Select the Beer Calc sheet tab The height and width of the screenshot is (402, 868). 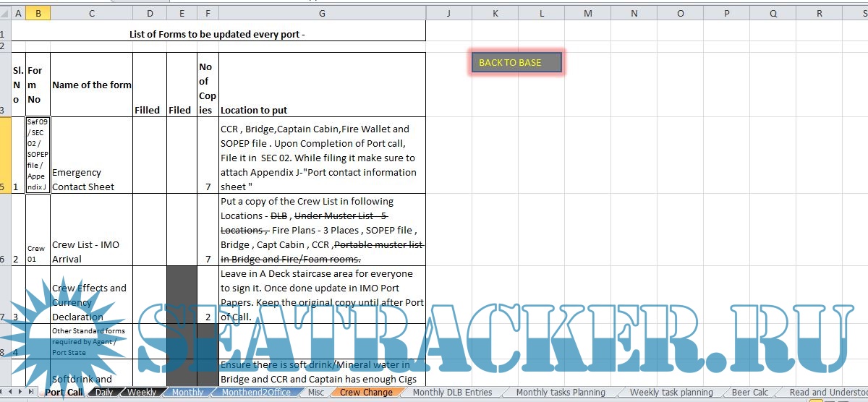[x=749, y=393]
